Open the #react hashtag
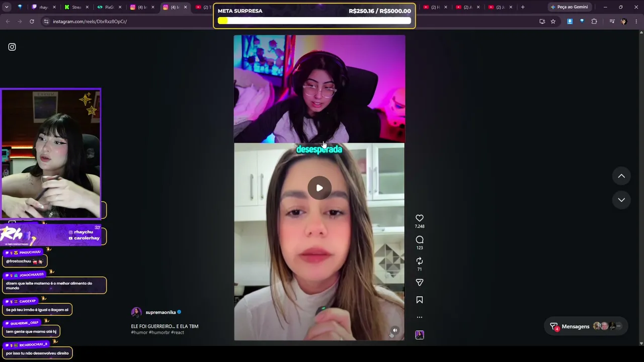This screenshot has height=362, width=644. 178,332
